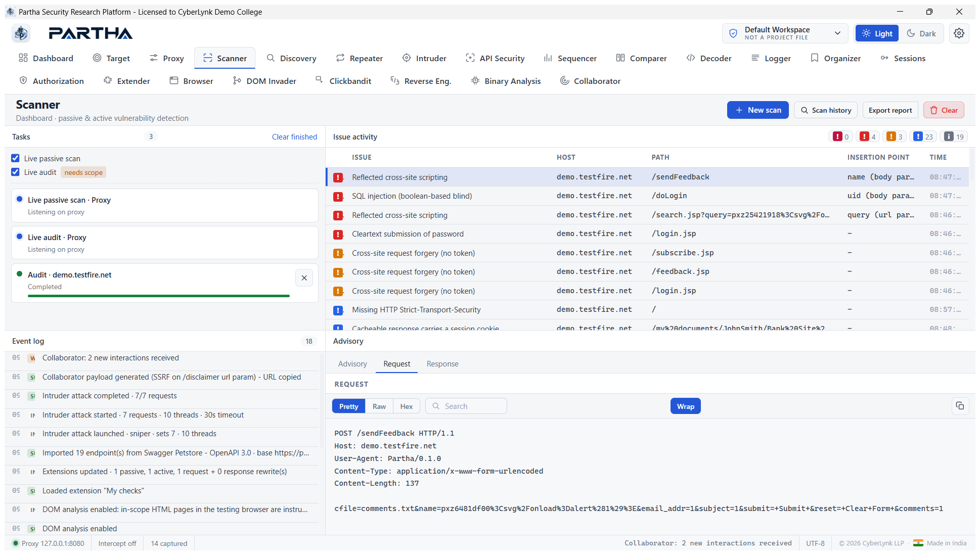
Task: Click severity icon of /subscribe.jsp CSRF issue
Action: pyautogui.click(x=338, y=253)
